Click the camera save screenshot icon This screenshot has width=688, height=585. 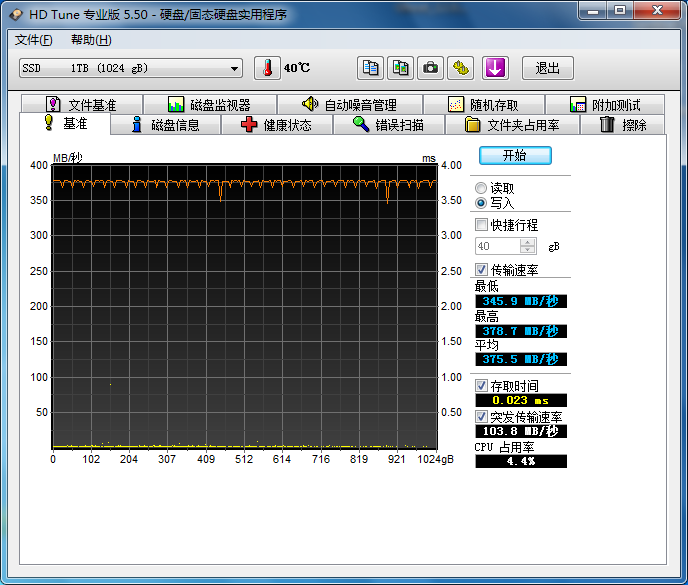tap(430, 68)
